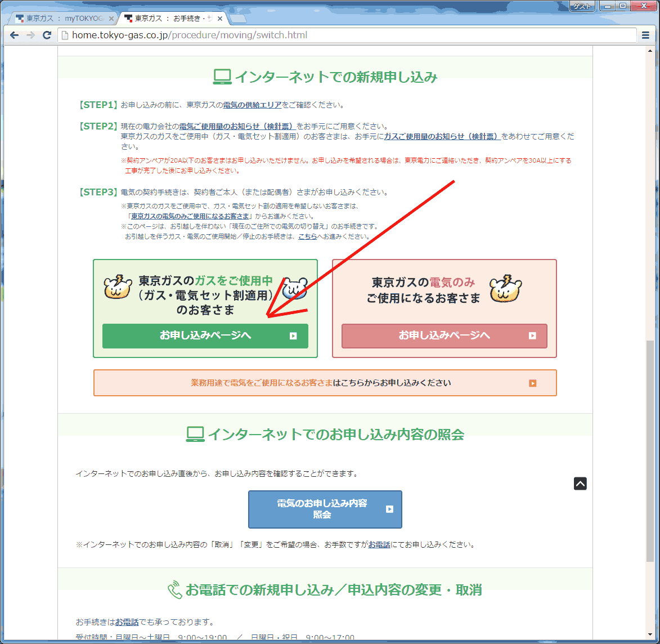Click the お電話での新規申し込み heading
Image resolution: width=660 pixels, height=644 pixels.
point(325,590)
